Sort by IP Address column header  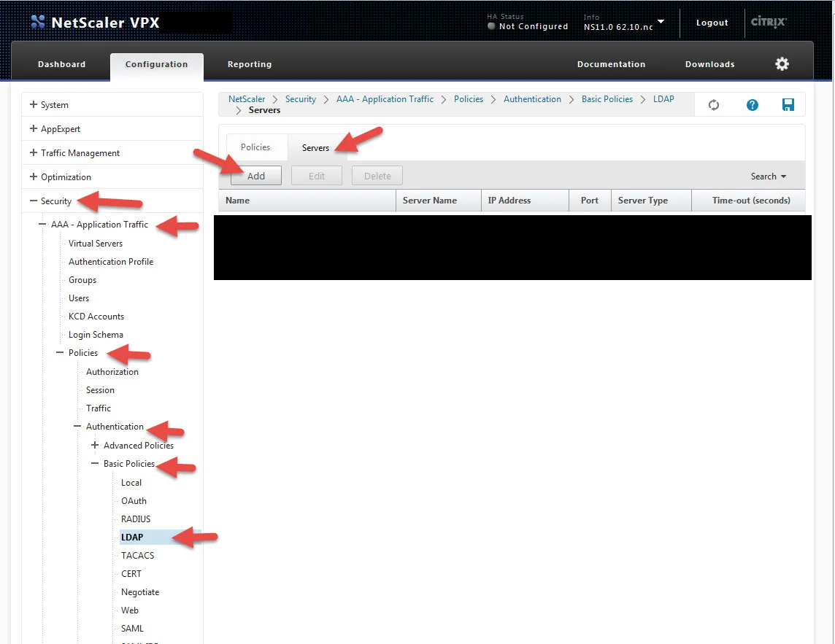[x=525, y=200]
